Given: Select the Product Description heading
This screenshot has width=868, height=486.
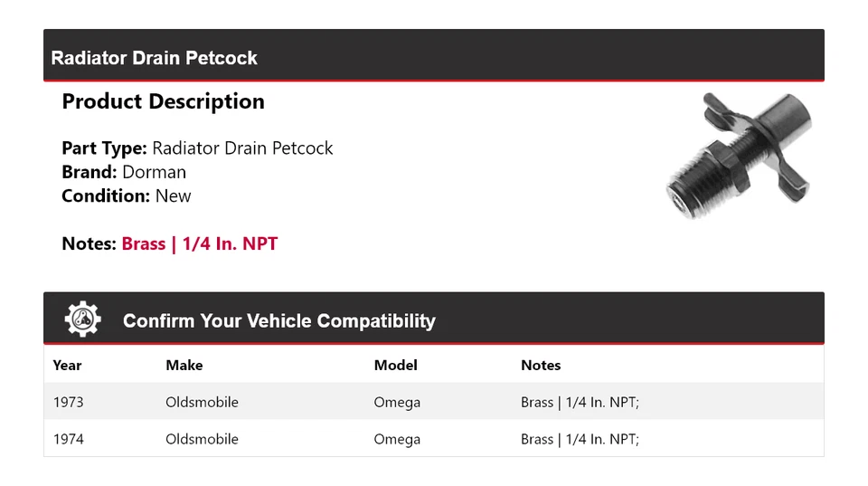Looking at the screenshot, I should [x=163, y=101].
